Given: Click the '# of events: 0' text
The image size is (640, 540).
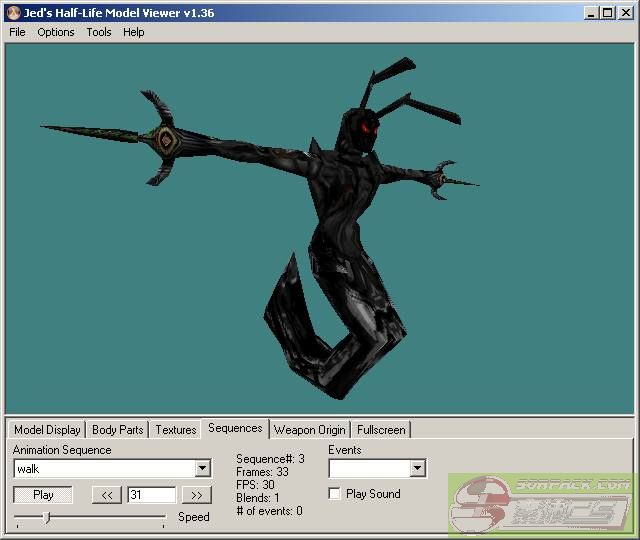Looking at the screenshot, I should (x=269, y=511).
